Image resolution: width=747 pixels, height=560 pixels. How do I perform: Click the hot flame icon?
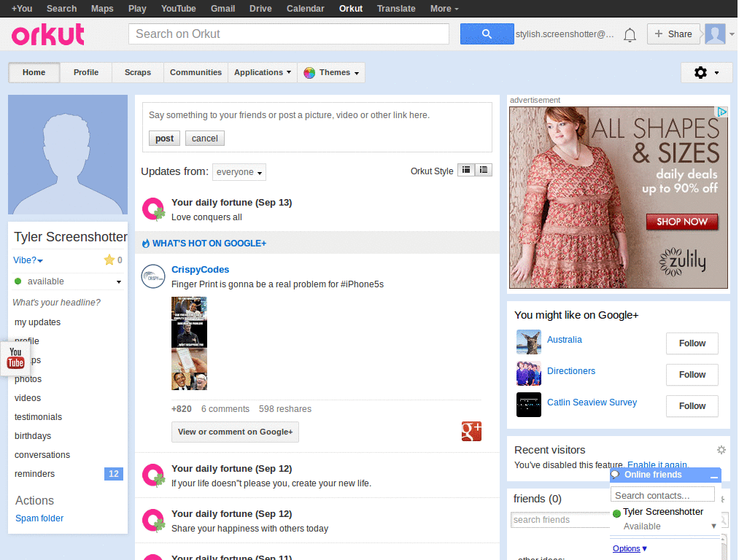[146, 244]
